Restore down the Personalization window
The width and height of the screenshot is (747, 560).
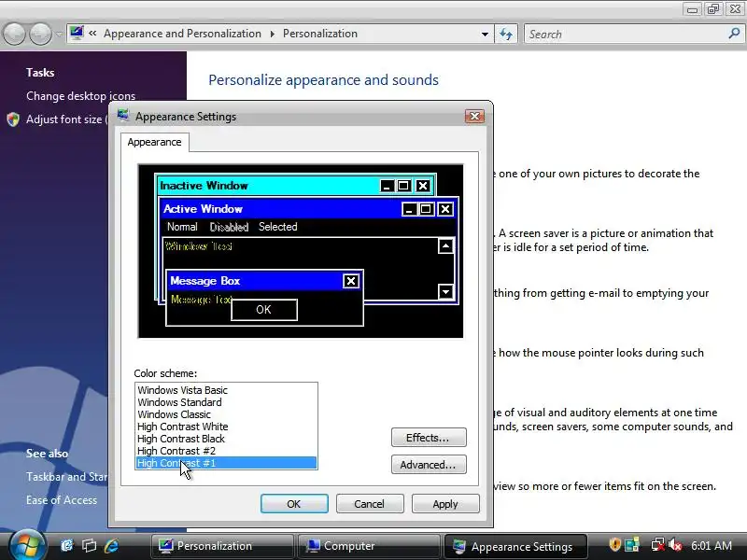[x=713, y=9]
